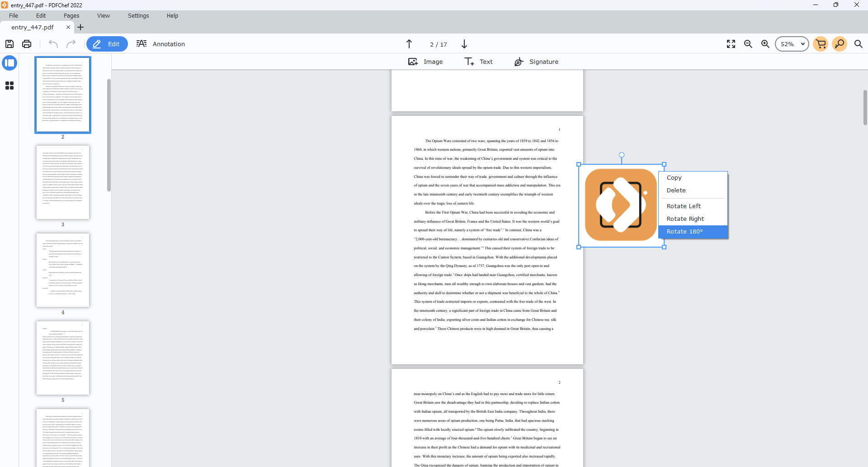868x467 pixels.
Task: Close the entry_447.pdf tab
Action: coord(68,27)
